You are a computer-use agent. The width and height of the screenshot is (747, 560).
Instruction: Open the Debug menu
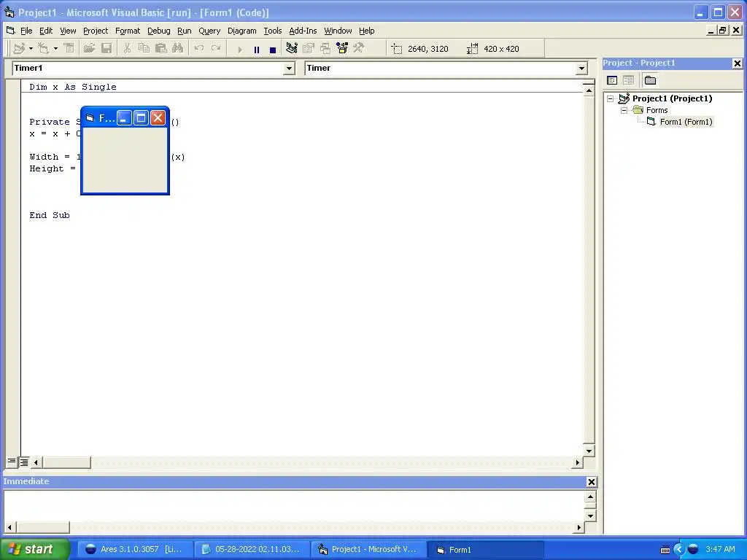point(158,31)
